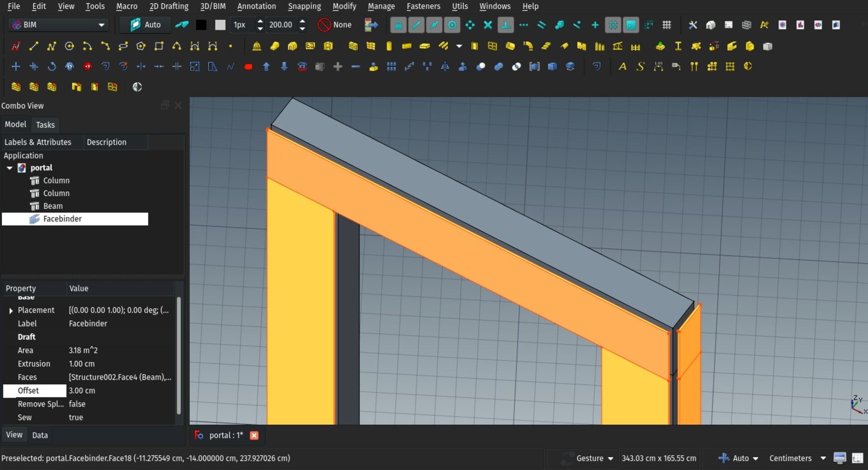Toggle Snap Perpendicular
868x470 pixels.
(506, 25)
